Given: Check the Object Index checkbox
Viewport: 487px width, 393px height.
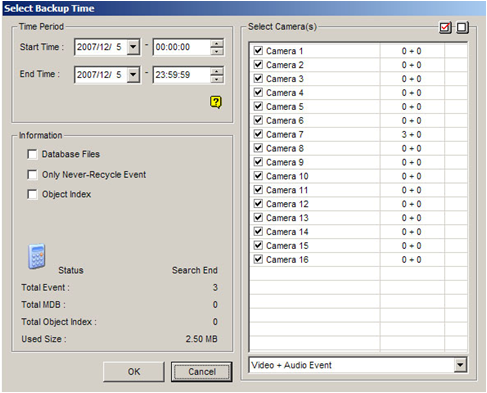Looking at the screenshot, I should (x=32, y=194).
